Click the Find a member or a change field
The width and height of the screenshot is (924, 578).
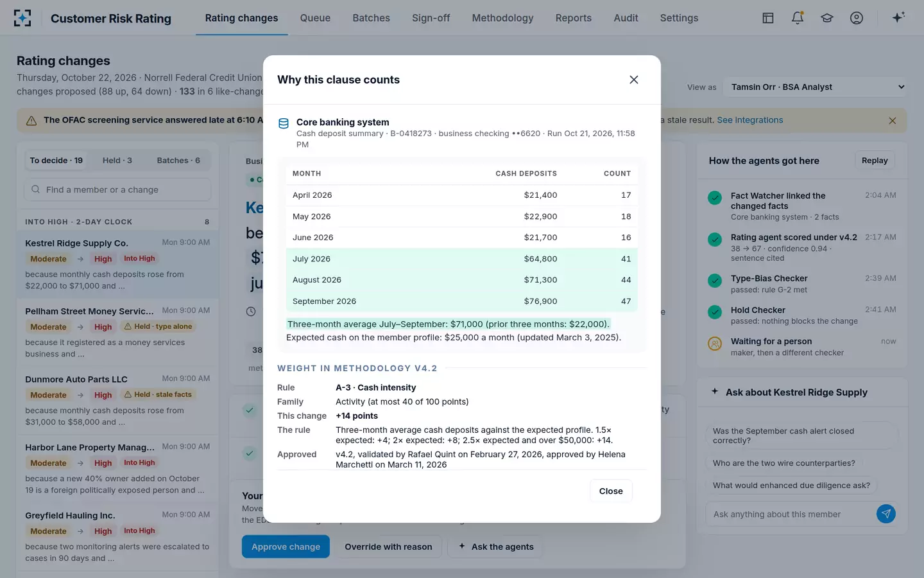tap(117, 189)
